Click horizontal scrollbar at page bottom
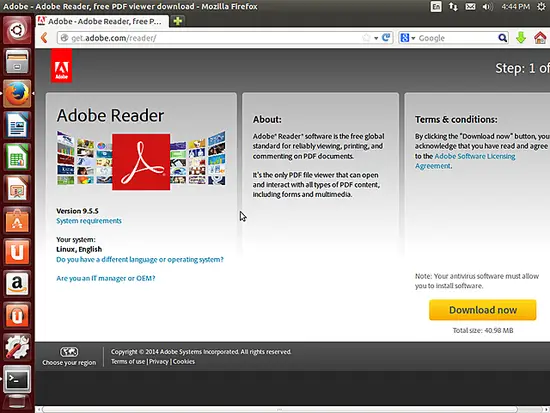Screen dimensions: 550x413 tap(280, 409)
